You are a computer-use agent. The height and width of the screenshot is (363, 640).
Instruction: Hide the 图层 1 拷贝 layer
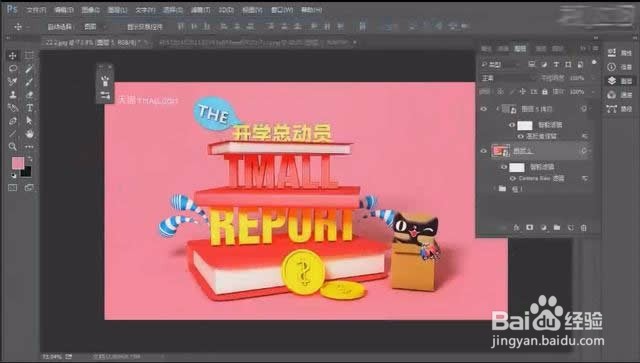tap(484, 109)
